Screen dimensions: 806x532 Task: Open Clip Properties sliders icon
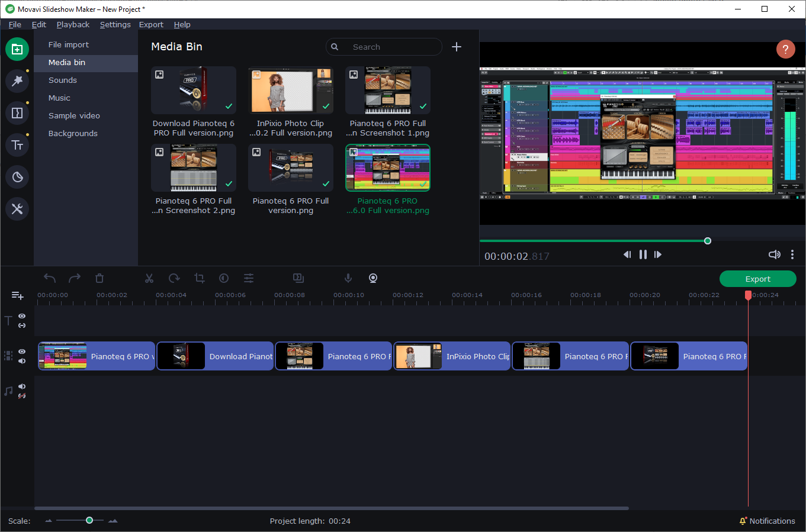coord(249,278)
